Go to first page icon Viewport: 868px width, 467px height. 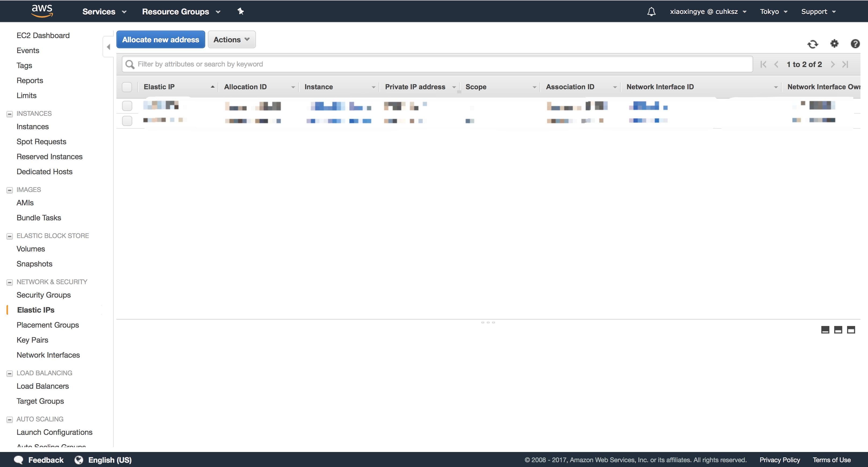pyautogui.click(x=763, y=64)
